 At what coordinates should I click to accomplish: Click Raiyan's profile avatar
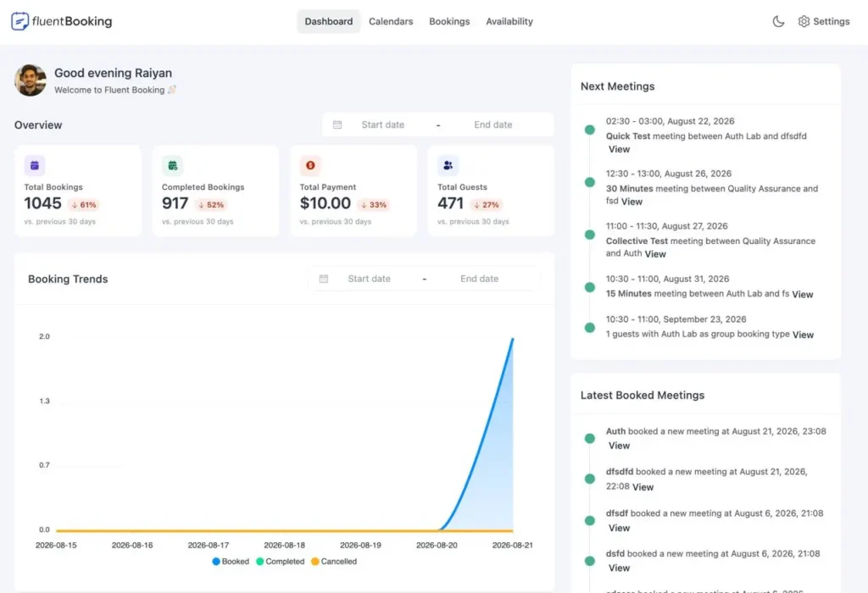(x=31, y=80)
